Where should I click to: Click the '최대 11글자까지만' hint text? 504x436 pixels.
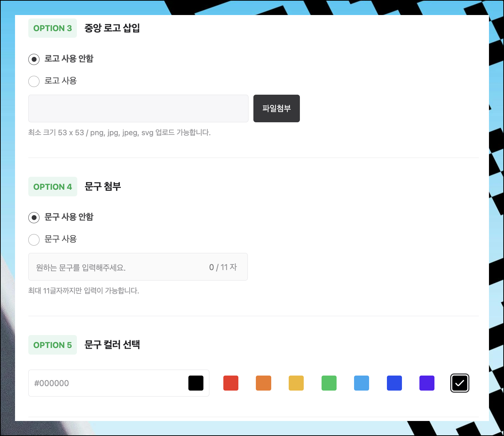(84, 291)
